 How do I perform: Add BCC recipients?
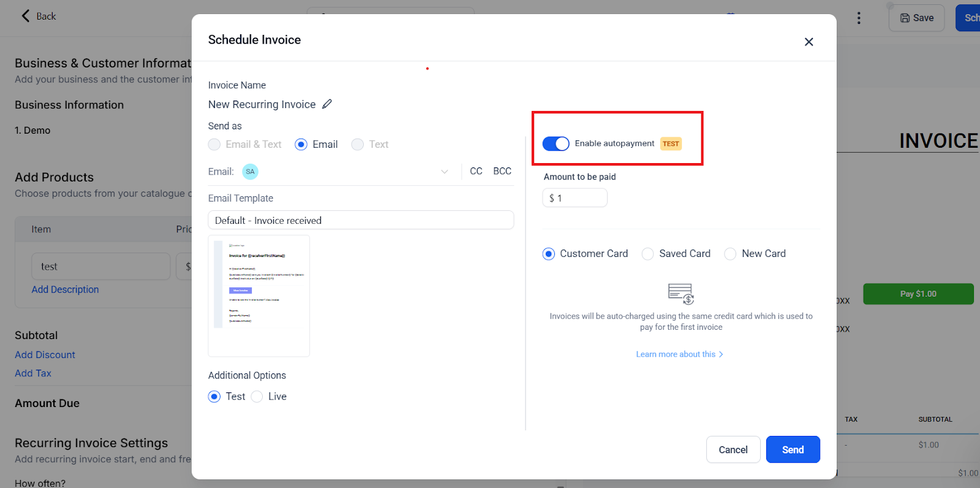(502, 171)
